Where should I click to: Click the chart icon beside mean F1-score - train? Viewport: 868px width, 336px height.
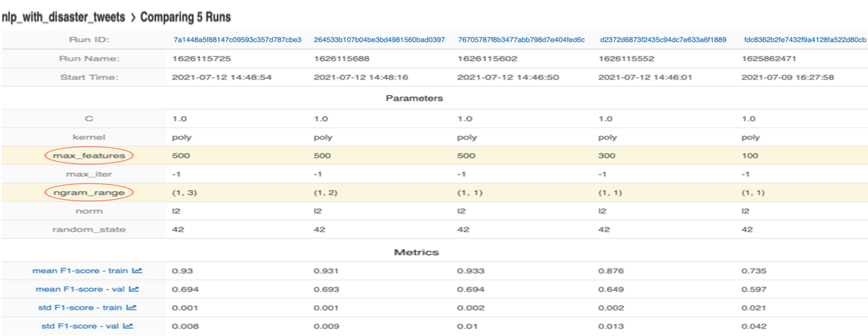click(x=137, y=271)
